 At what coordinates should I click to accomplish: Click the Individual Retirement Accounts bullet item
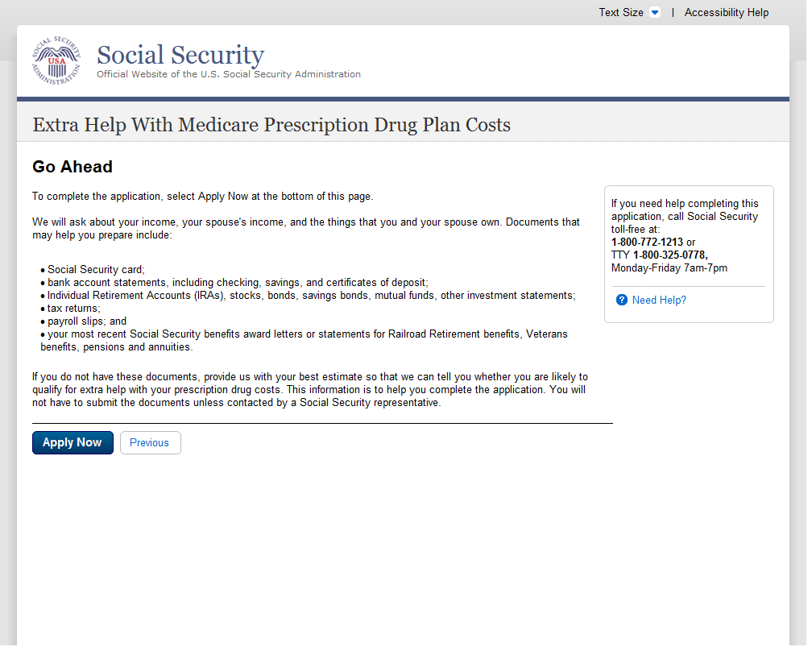point(311,296)
